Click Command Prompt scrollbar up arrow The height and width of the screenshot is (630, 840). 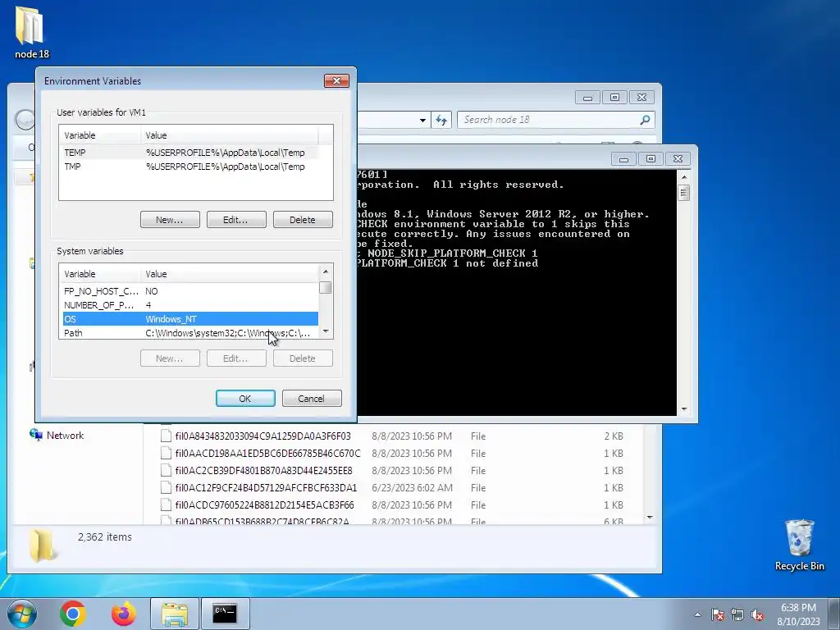(x=683, y=177)
